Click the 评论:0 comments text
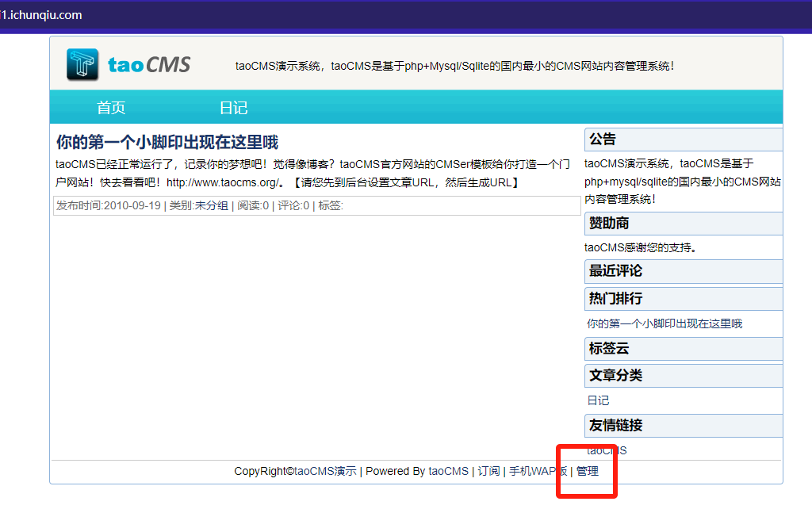The height and width of the screenshot is (532, 812). pos(293,205)
